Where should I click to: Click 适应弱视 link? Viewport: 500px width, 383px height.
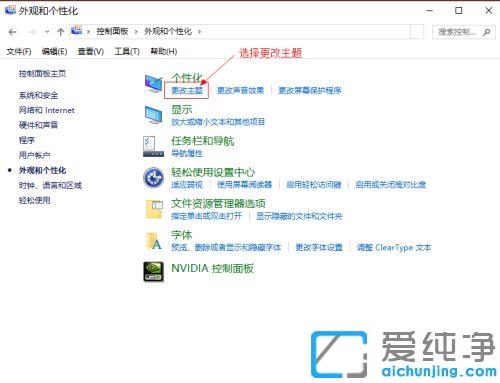[x=187, y=185]
